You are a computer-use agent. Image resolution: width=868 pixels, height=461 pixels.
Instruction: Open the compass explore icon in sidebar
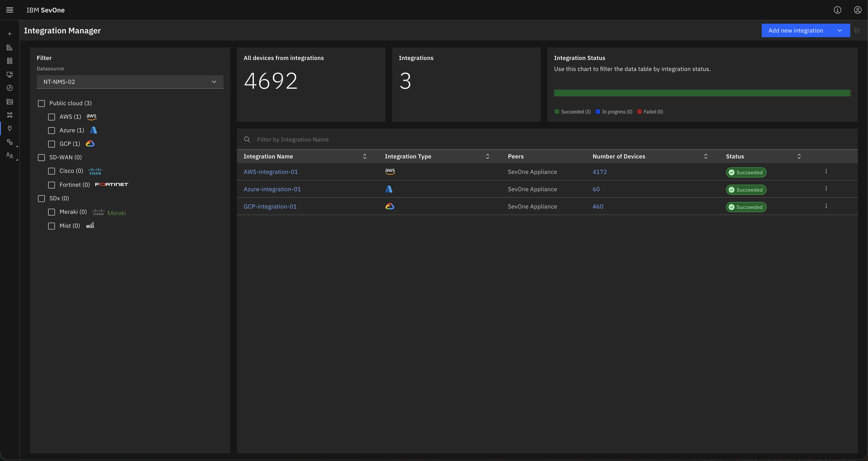(x=10, y=88)
